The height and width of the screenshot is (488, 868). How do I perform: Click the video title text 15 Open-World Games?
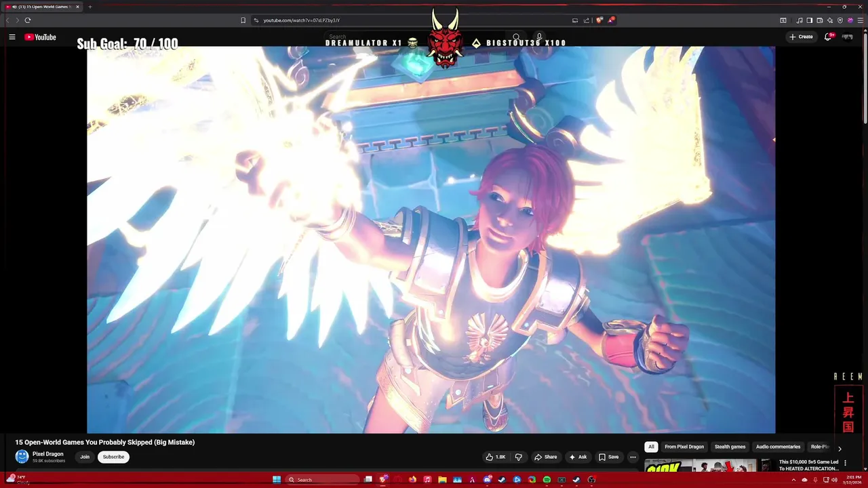click(x=105, y=442)
